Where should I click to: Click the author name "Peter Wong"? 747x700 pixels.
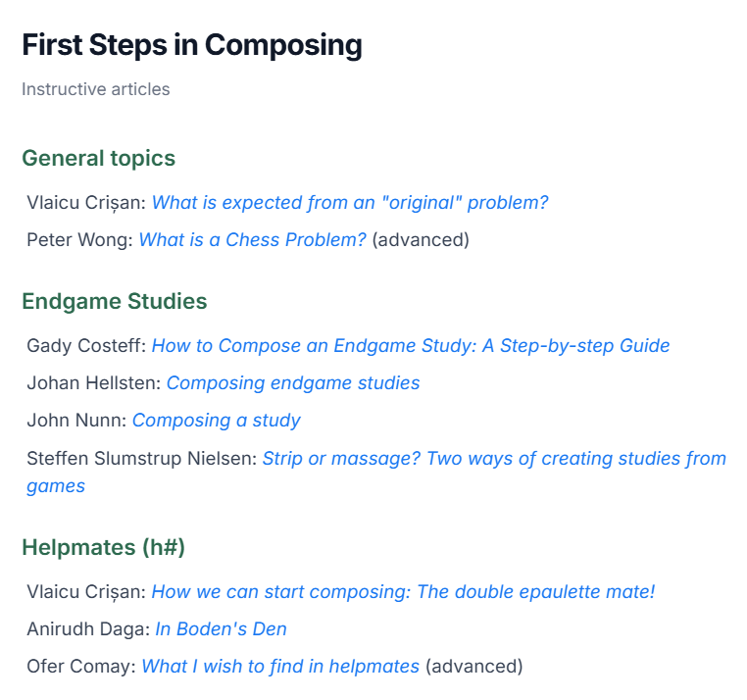click(78, 240)
